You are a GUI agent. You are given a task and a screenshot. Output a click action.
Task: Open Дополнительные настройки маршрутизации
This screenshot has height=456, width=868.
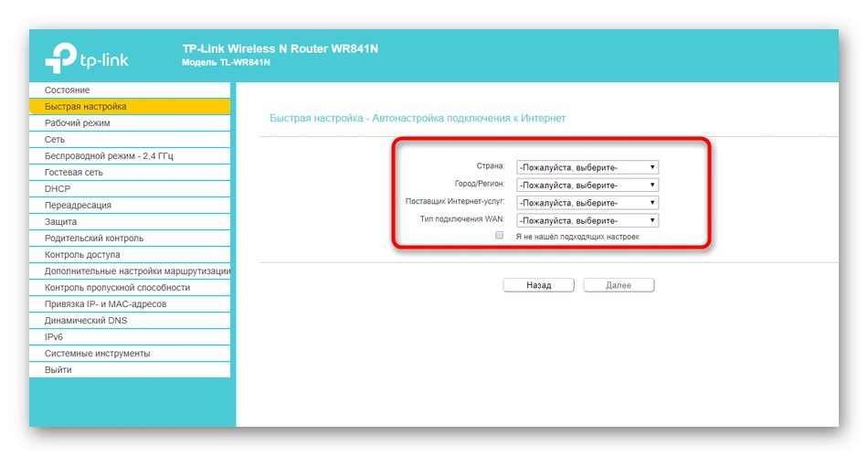pyautogui.click(x=130, y=271)
